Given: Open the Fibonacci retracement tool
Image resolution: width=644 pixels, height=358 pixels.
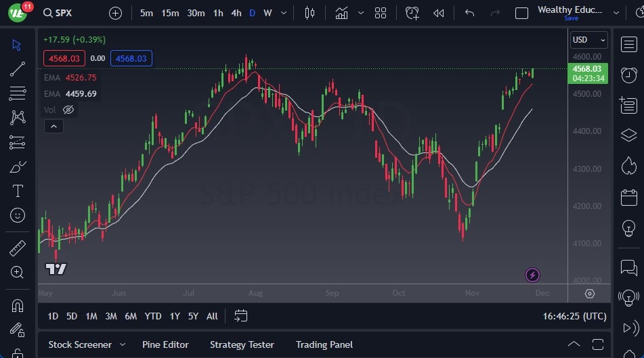Looking at the screenshot, I should pos(17,93).
